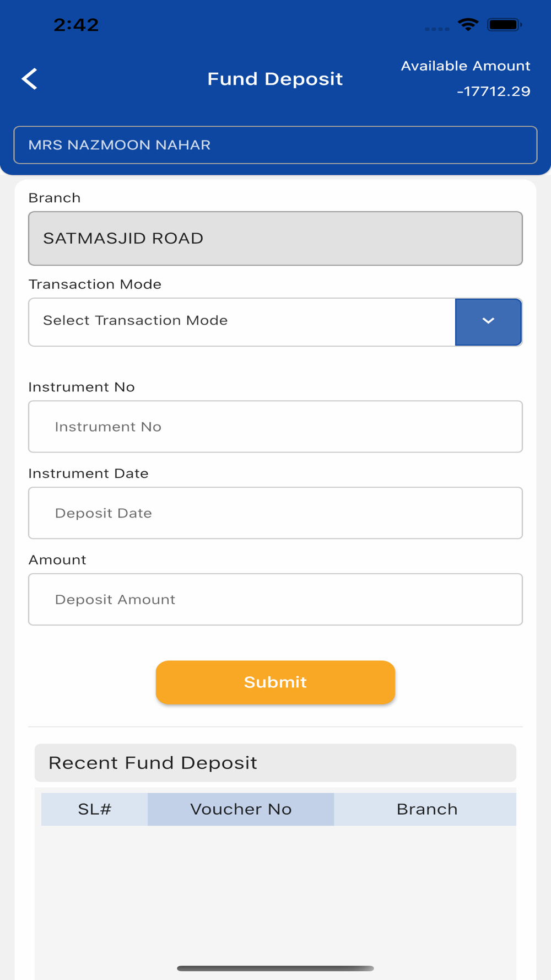Screen dimensions: 551x980
Task: Tap the cellular signal dots icon
Action: (437, 29)
